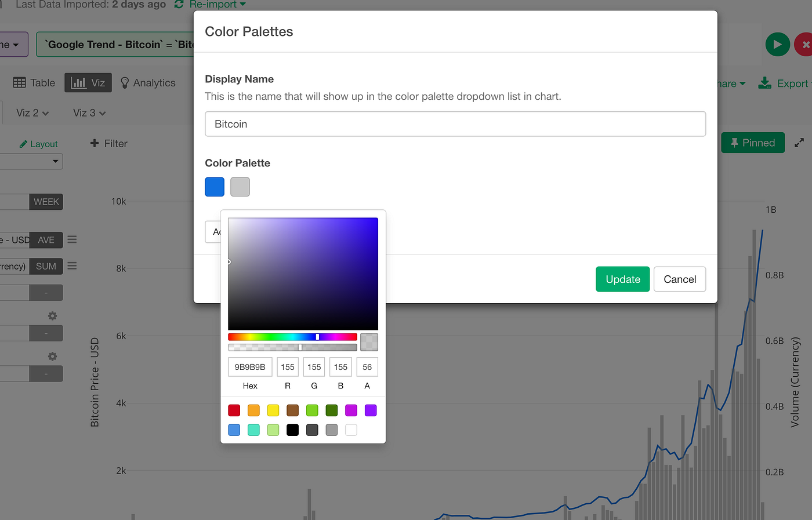This screenshot has width=812, height=520.
Task: Toggle the WEEK aggregation setting
Action: [x=46, y=201]
